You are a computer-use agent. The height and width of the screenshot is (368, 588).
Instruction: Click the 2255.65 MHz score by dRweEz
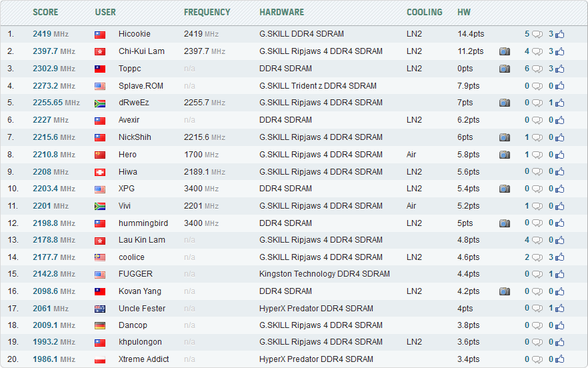(56, 103)
